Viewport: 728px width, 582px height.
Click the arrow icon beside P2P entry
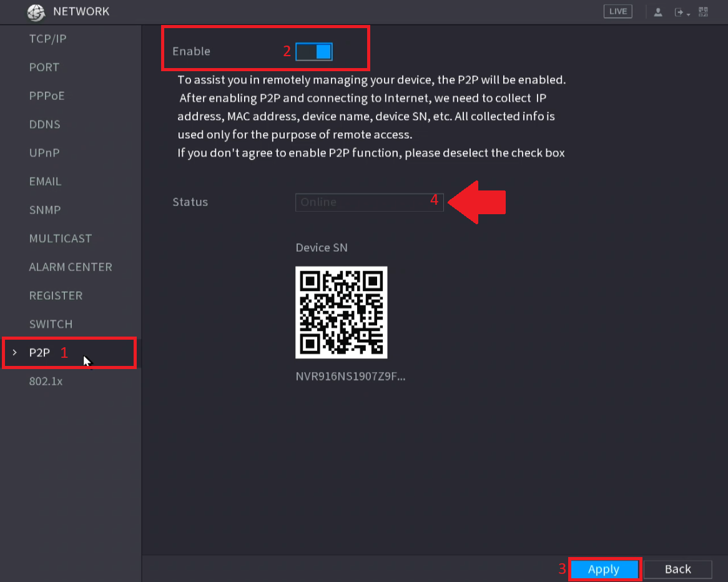click(x=14, y=352)
